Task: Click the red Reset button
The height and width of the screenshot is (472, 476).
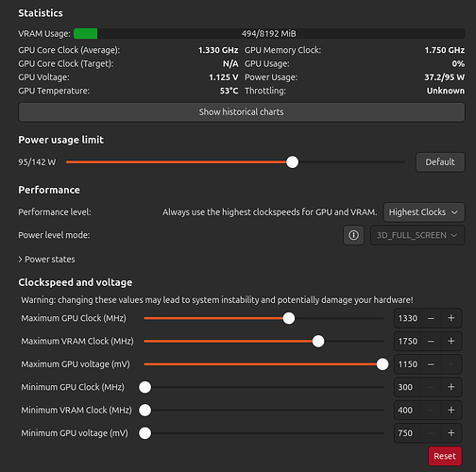Action: tap(445, 456)
